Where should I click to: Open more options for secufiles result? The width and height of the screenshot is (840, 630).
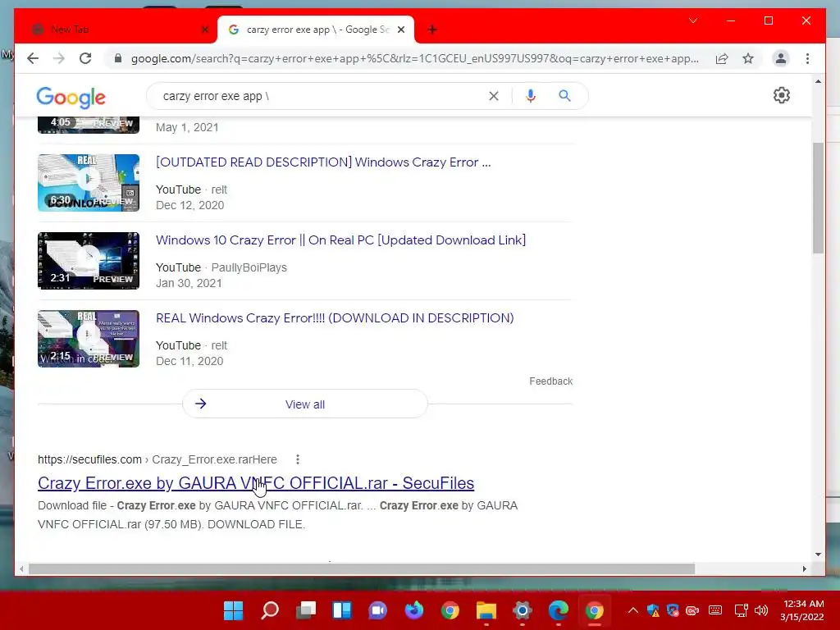(x=297, y=459)
